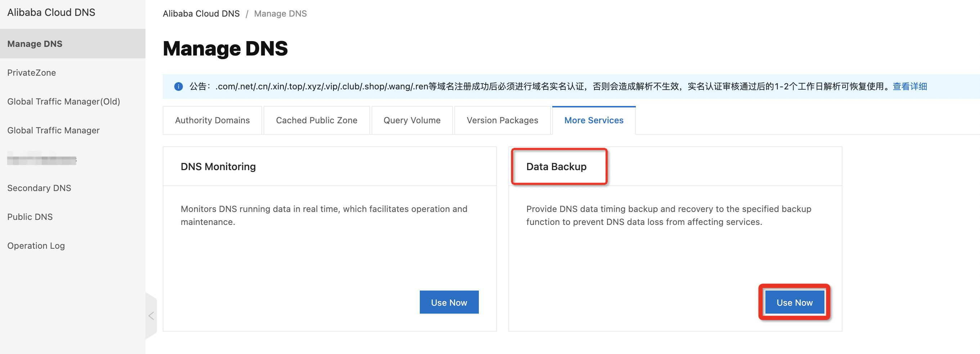Click the Data Backup description text
980x354 pixels.
(669, 215)
